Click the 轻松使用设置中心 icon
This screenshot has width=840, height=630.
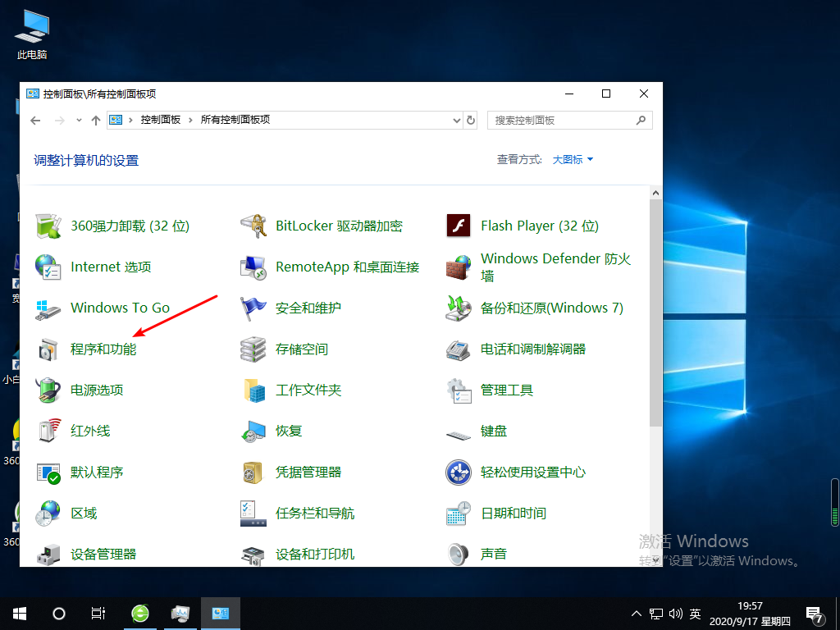pos(458,472)
